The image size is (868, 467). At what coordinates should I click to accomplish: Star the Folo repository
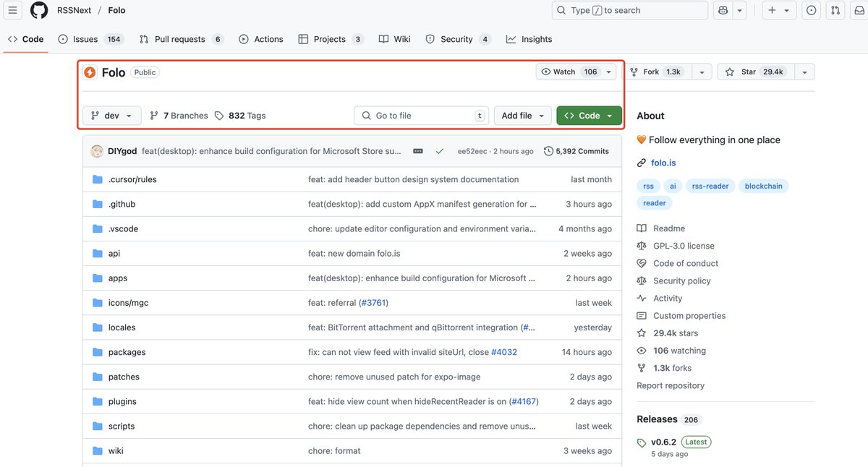[755, 72]
